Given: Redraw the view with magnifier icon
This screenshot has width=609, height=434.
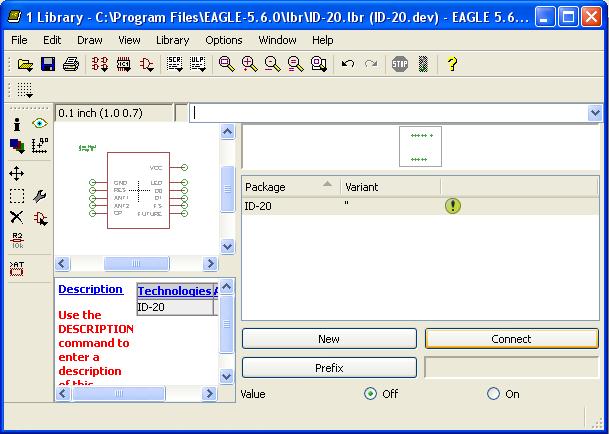Looking at the screenshot, I should click(x=296, y=64).
